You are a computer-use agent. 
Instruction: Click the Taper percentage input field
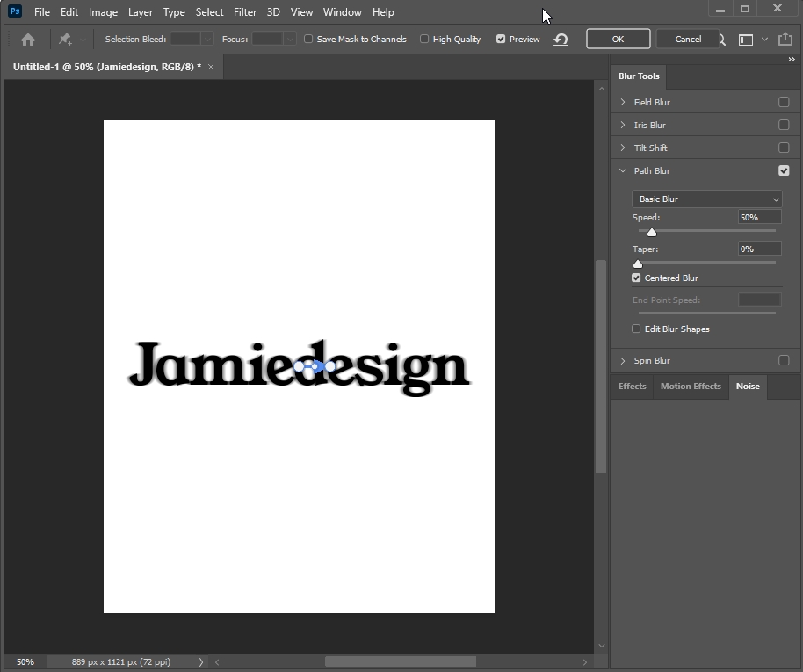tap(759, 249)
